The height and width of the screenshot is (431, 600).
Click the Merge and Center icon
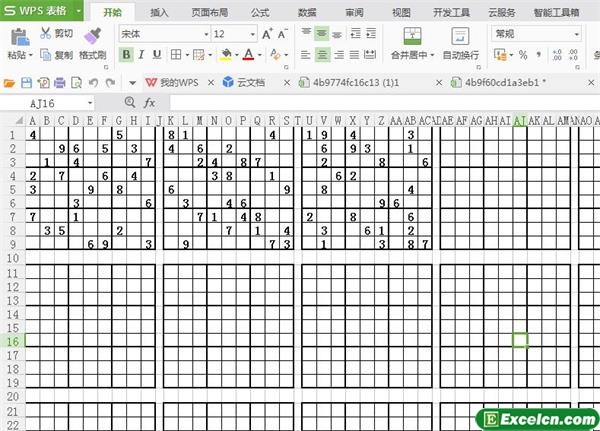point(412,36)
